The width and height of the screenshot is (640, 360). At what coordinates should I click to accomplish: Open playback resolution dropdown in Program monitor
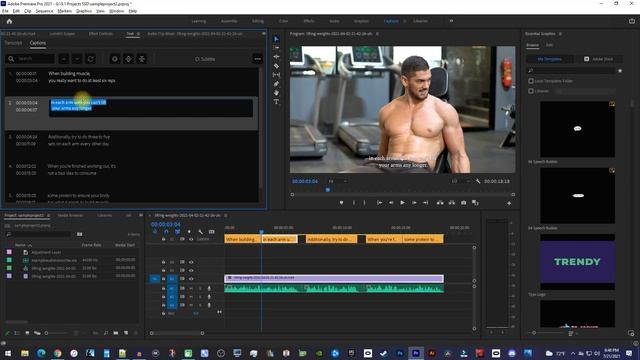461,181
